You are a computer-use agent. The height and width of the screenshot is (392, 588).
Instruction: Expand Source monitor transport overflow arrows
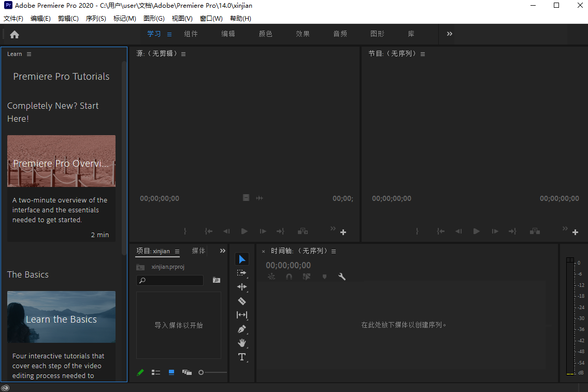tap(333, 228)
